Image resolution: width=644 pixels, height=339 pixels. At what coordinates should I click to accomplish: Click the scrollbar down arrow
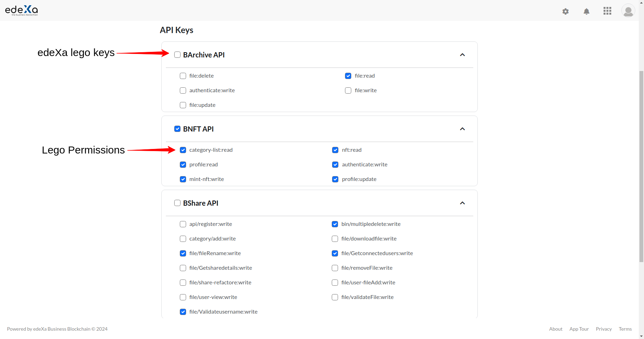click(641, 336)
